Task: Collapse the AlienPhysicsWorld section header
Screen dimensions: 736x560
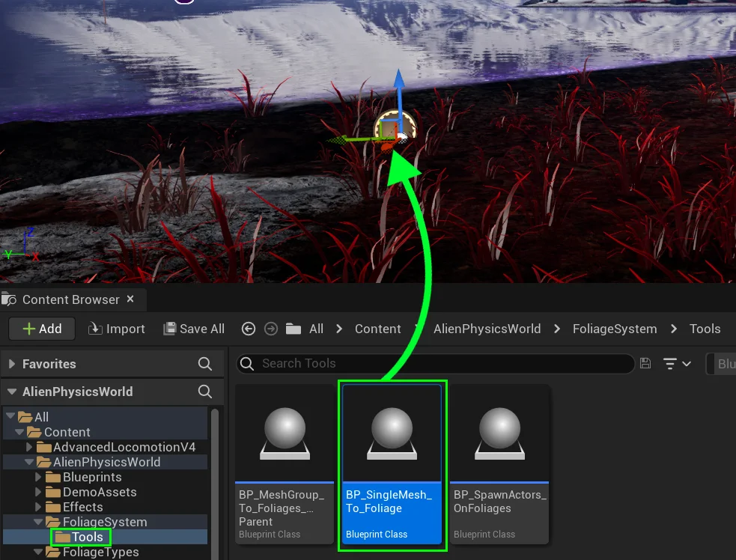Action: tap(12, 392)
